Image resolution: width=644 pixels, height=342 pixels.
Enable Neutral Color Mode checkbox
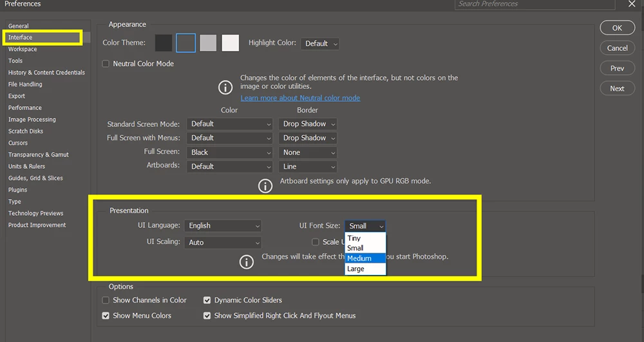(x=106, y=64)
